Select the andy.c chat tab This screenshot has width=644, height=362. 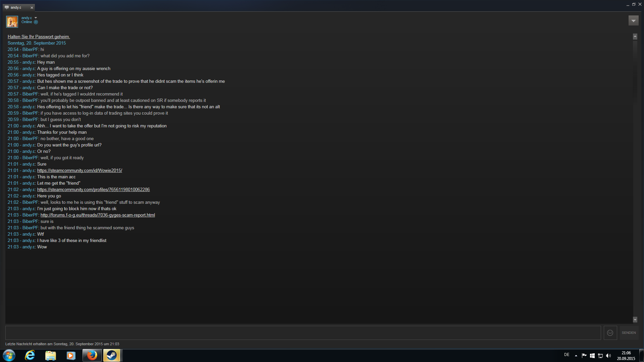click(16, 7)
